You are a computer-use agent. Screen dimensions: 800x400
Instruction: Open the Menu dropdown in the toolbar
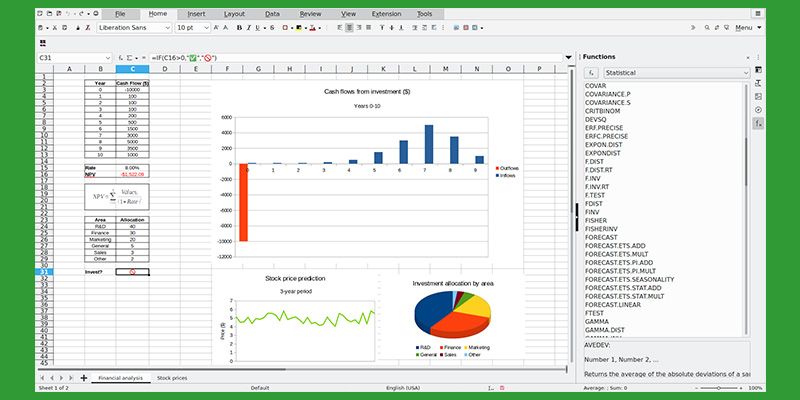748,28
